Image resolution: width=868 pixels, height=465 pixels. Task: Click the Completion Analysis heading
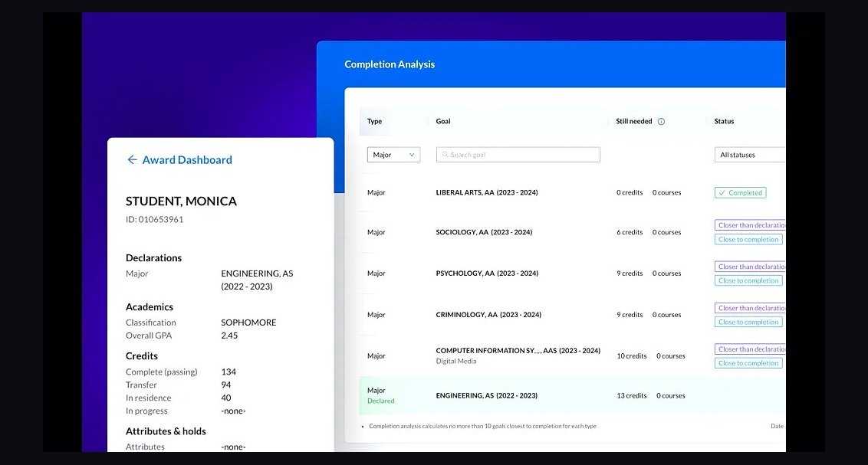[x=390, y=64]
